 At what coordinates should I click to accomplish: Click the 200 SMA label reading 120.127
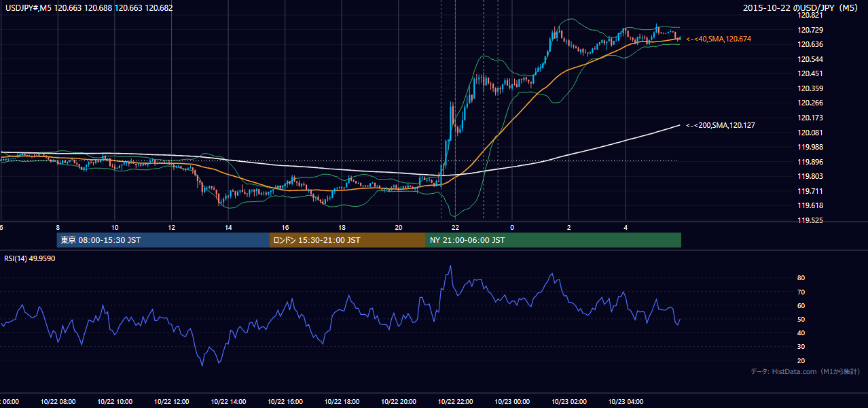(720, 125)
